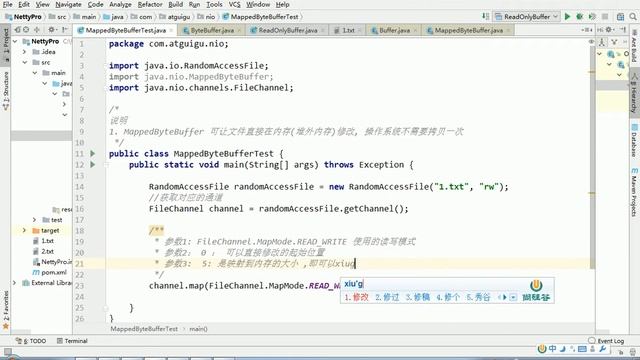
Task: Run main method gutter arrow line 12
Action: click(x=93, y=164)
